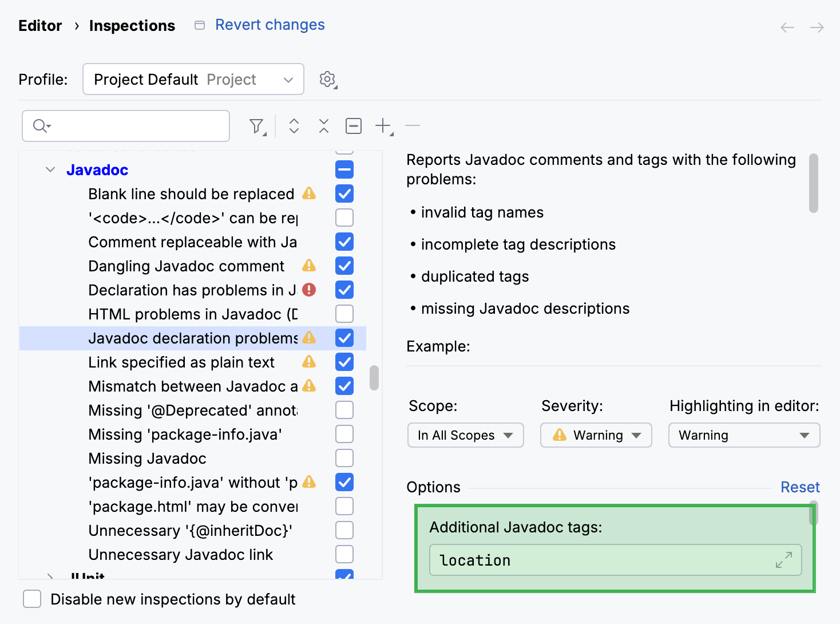
Task: Open the inspection filter options
Action: pyautogui.click(x=257, y=125)
